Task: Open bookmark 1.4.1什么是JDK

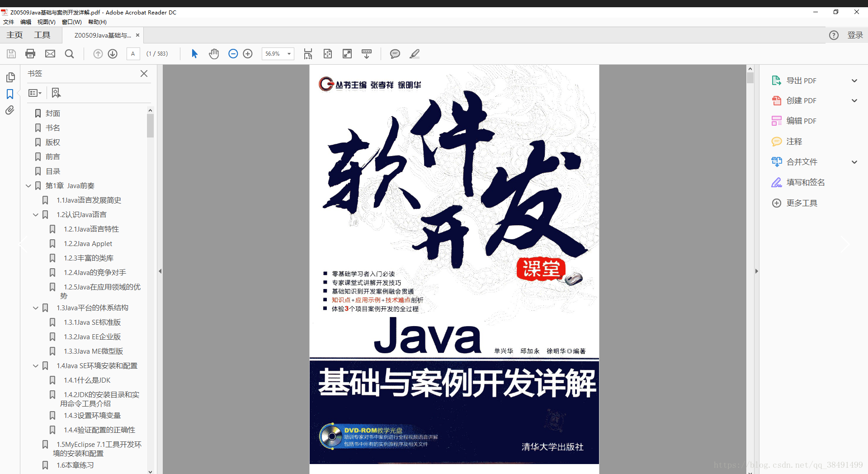Action: 87,380
